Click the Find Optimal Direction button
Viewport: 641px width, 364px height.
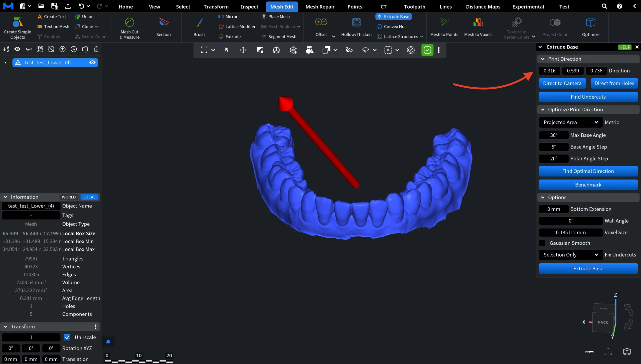pyautogui.click(x=588, y=171)
